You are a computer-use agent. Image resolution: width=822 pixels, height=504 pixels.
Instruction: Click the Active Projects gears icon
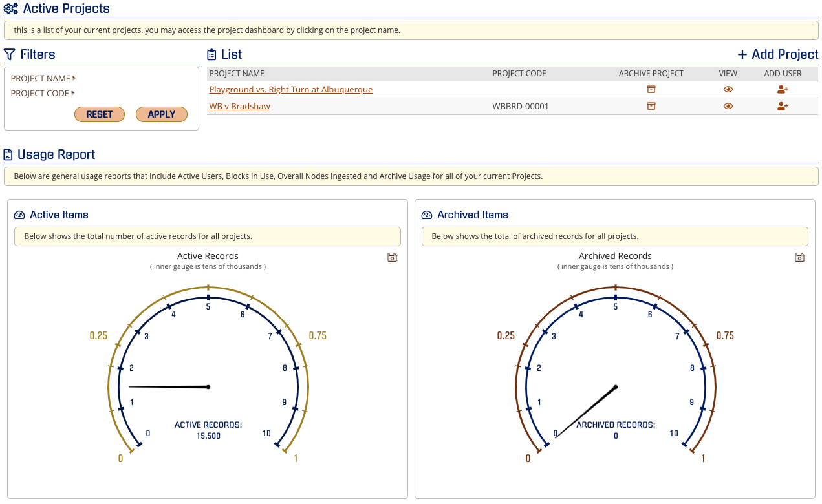click(x=11, y=9)
